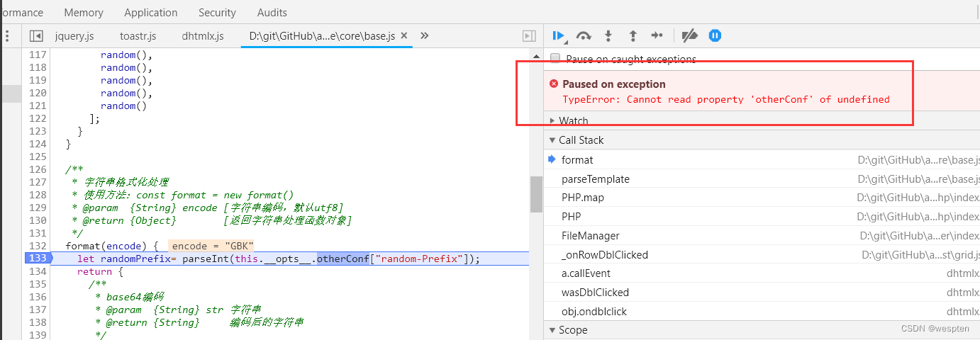Click Step over next function call
Viewport: 980px width, 340px height.
coord(584,35)
